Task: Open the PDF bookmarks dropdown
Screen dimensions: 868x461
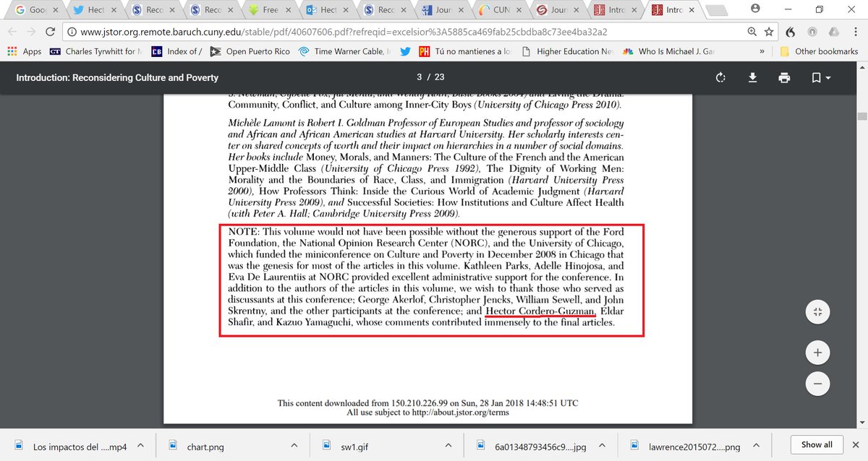Action: tap(821, 78)
